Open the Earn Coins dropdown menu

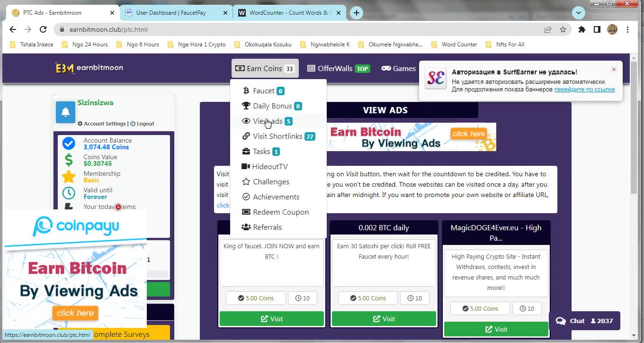pyautogui.click(x=265, y=68)
